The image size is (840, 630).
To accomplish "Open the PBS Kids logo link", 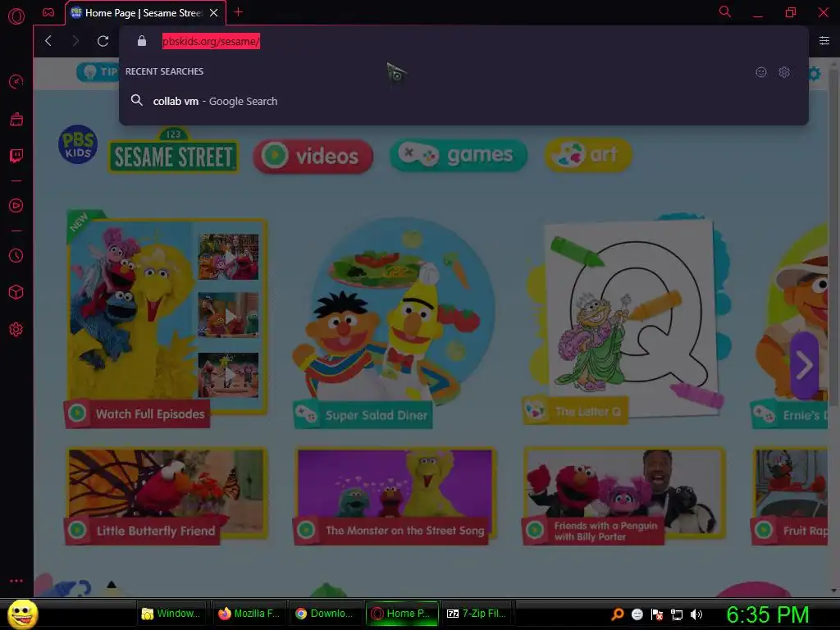I will coord(78,144).
